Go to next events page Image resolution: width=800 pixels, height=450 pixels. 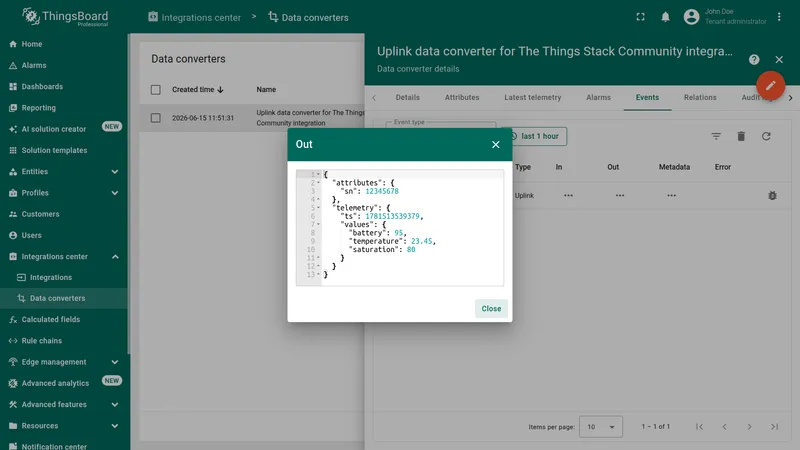tap(749, 427)
